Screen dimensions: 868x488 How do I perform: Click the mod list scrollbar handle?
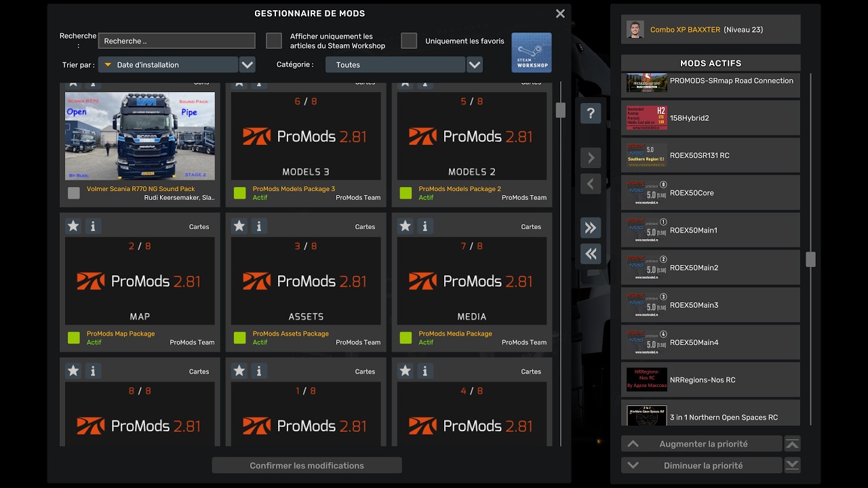[560, 110]
